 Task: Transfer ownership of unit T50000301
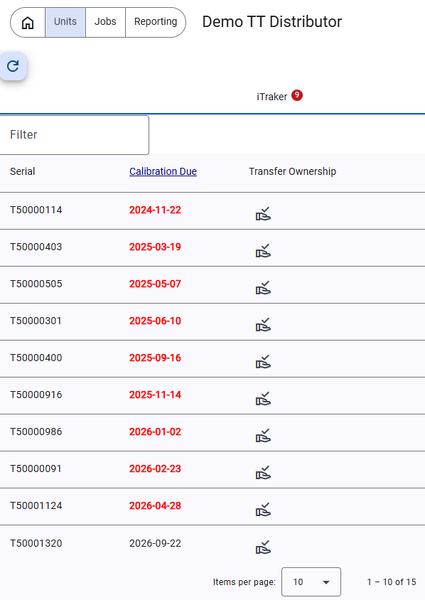coord(263,324)
